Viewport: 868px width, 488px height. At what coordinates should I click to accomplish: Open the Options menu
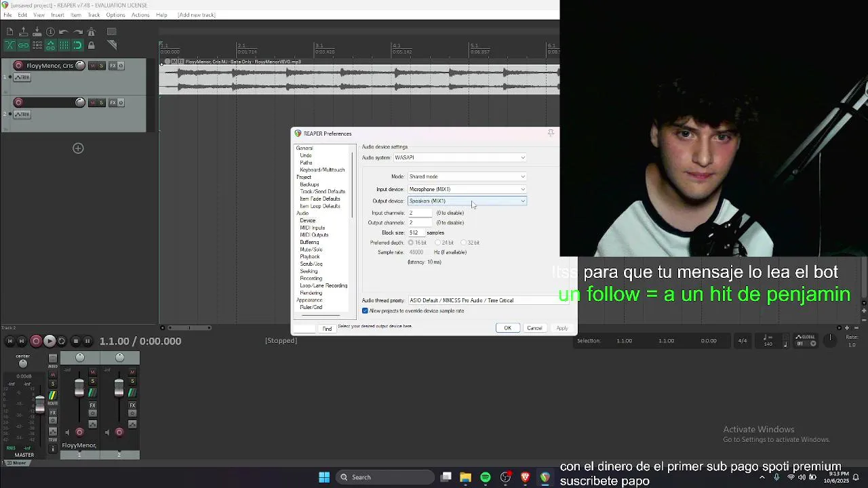pos(115,15)
